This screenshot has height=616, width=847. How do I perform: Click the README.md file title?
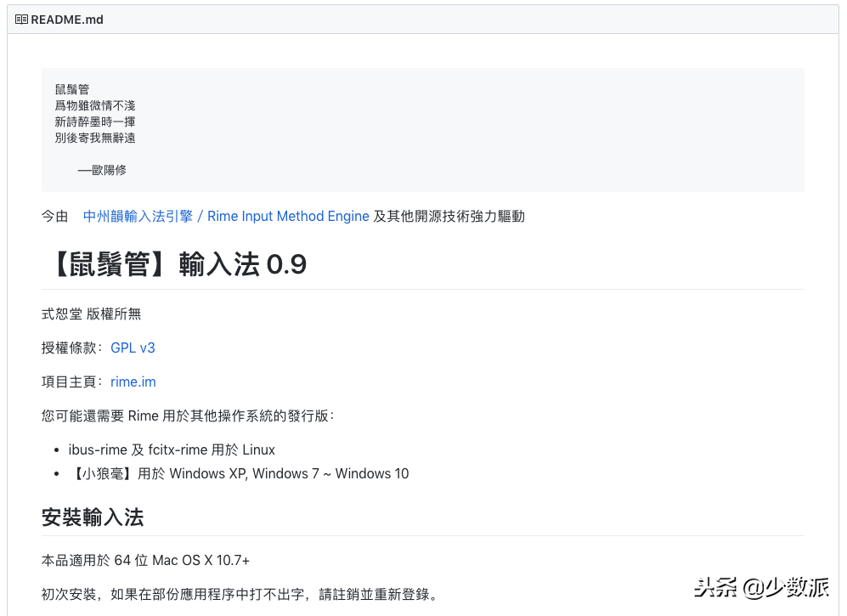pyautogui.click(x=67, y=20)
